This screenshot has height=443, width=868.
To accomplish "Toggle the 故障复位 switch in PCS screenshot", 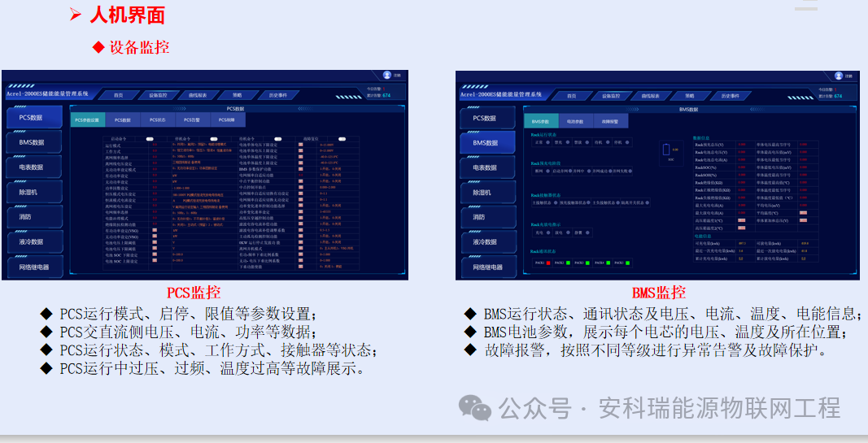I will tap(342, 139).
